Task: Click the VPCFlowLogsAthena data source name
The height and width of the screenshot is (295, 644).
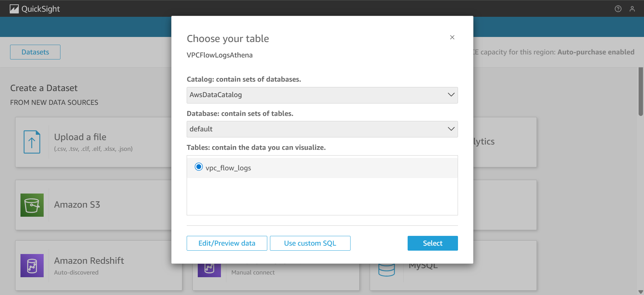Action: (x=220, y=55)
